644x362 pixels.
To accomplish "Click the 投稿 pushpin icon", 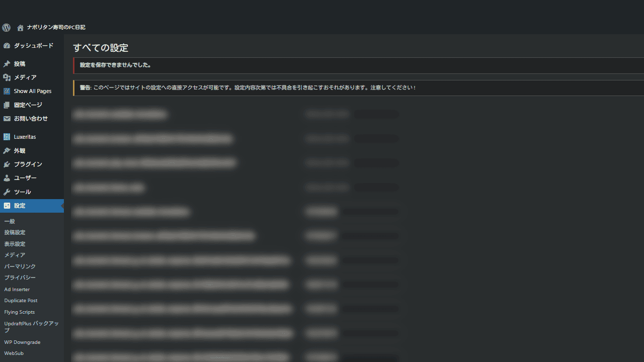I will 7,64.
